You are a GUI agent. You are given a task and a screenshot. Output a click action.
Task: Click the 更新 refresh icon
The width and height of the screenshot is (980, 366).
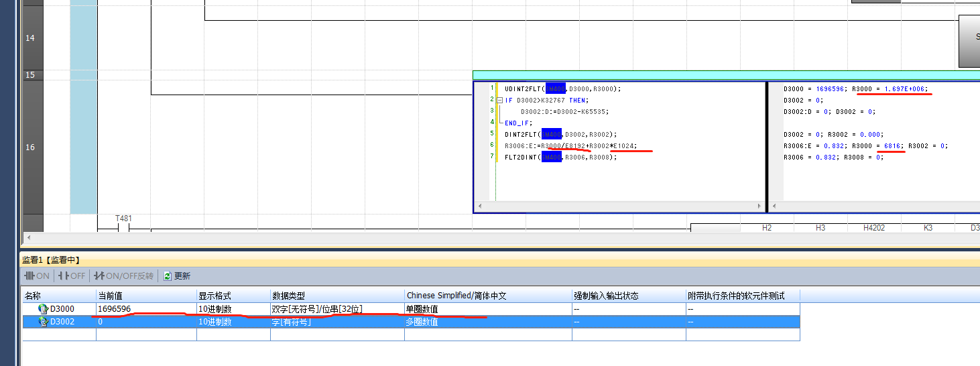[x=168, y=276]
